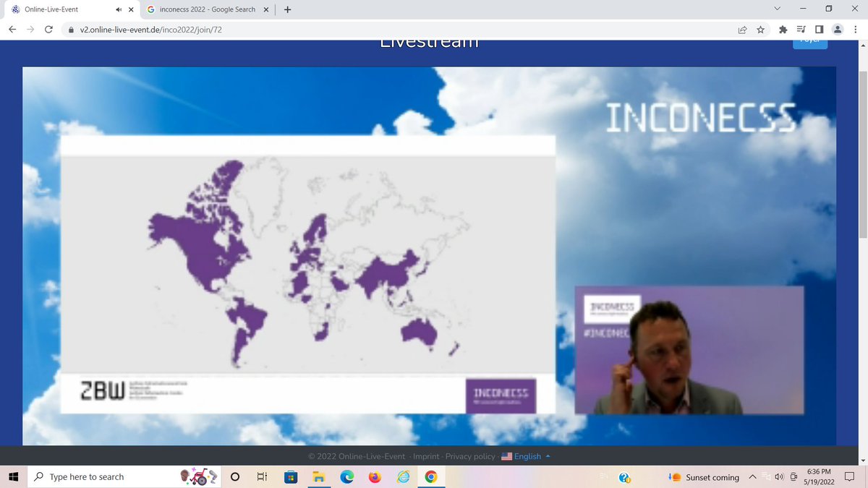Open the media control playlist icon
Screen dimensions: 868x488
(x=801, y=30)
